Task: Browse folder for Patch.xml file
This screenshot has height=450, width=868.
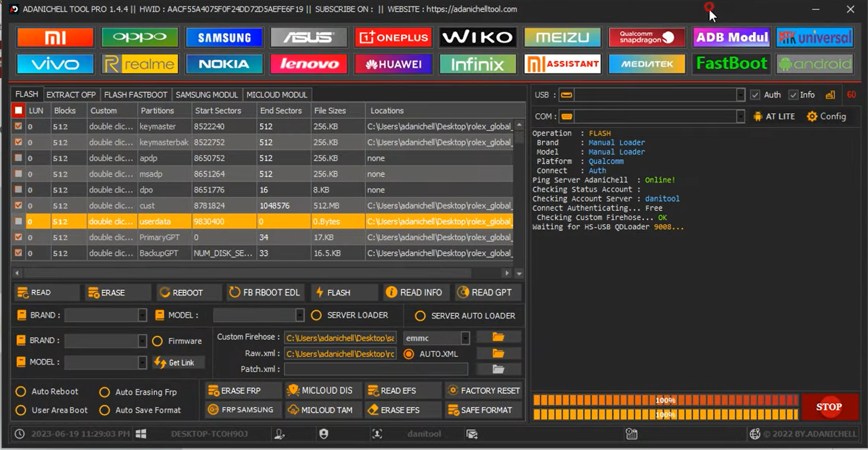Action: [498, 369]
